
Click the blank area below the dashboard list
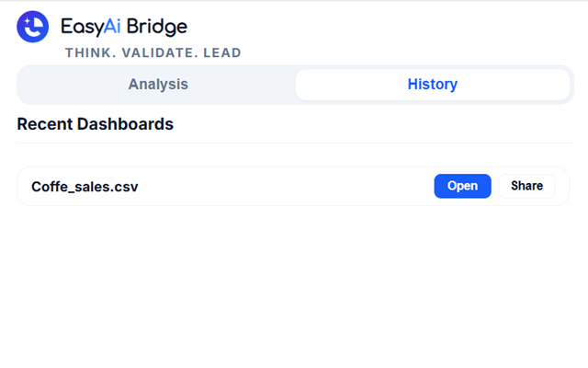[x=294, y=285]
